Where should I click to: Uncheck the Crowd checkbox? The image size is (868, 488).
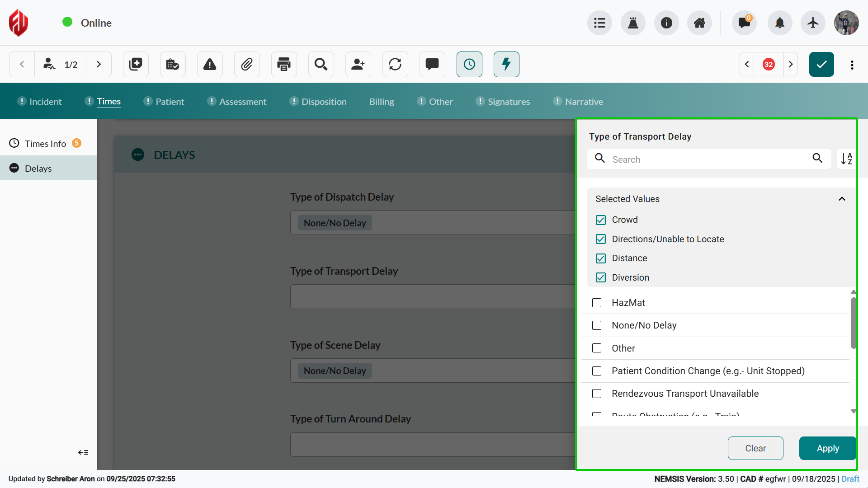tap(600, 220)
